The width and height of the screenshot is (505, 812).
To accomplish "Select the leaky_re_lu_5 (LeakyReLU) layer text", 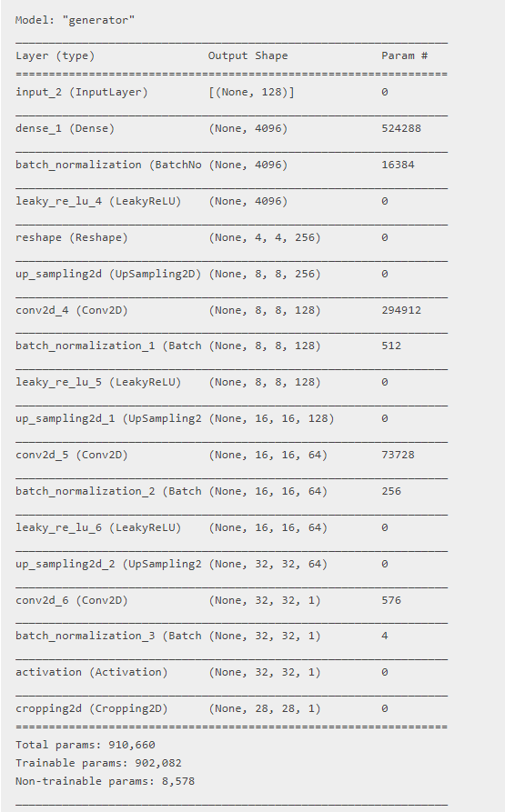I will coord(98,382).
